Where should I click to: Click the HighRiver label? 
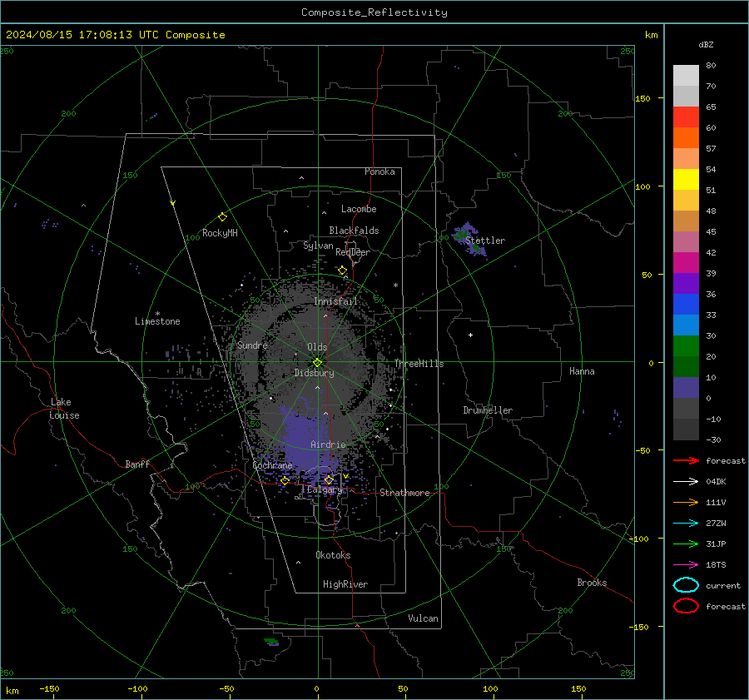tap(345, 584)
